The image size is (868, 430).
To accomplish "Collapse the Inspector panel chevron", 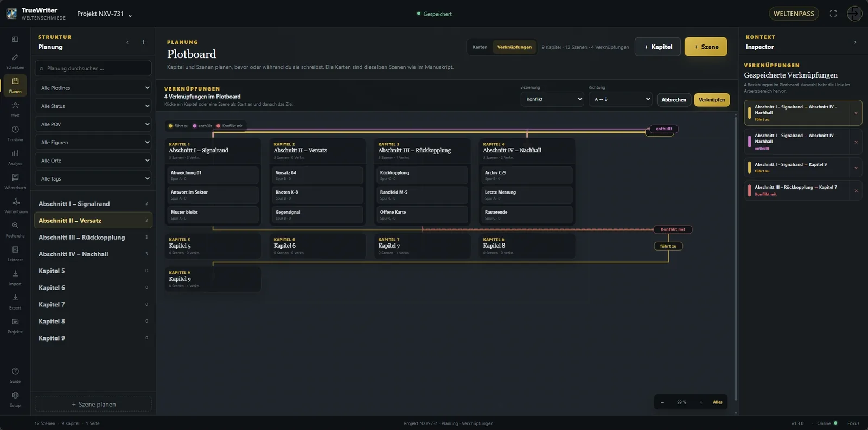I will coord(855,42).
